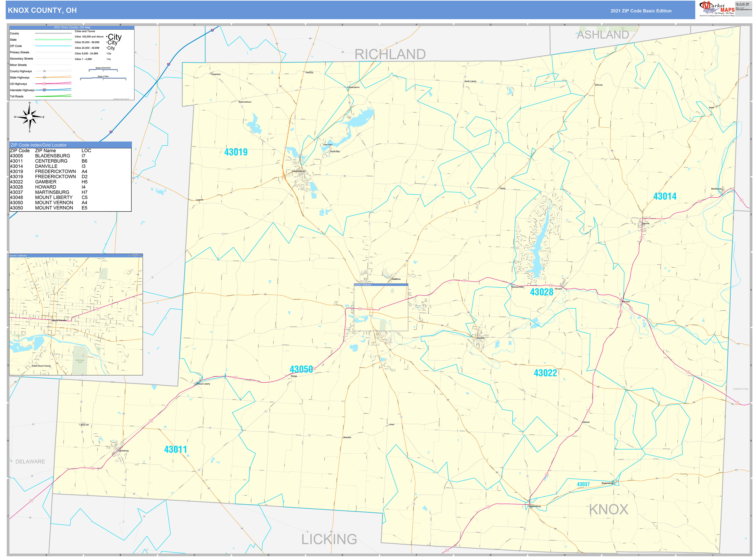Screen dimensions: 756x557
Task: Click 'Interstate Highways' entry in the legend
Action: coord(22,90)
